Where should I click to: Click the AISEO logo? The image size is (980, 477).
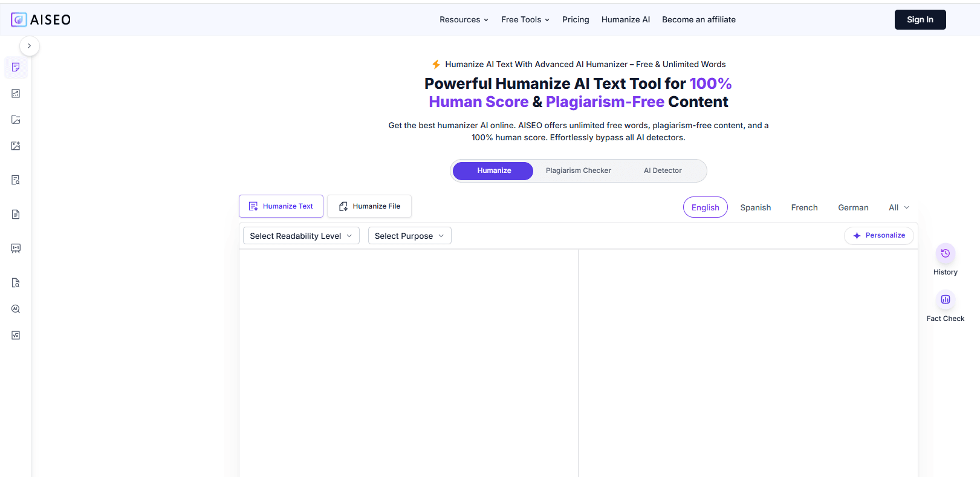click(41, 19)
